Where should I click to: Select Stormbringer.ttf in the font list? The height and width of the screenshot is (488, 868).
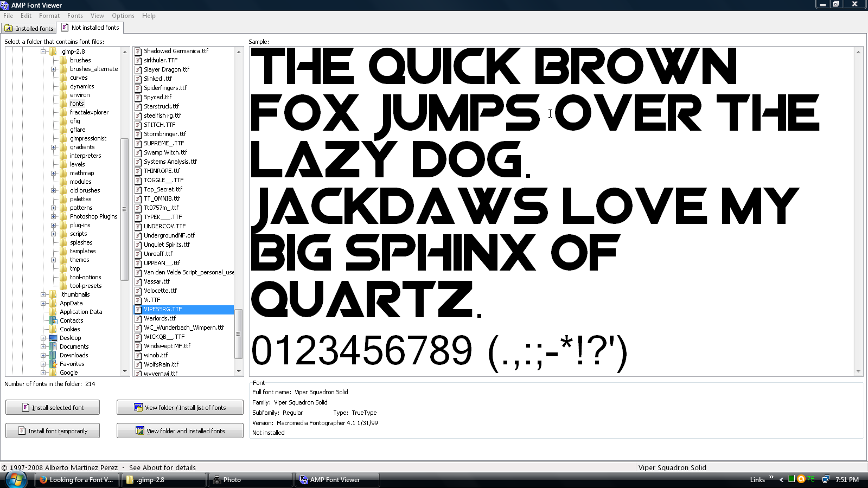pos(165,134)
